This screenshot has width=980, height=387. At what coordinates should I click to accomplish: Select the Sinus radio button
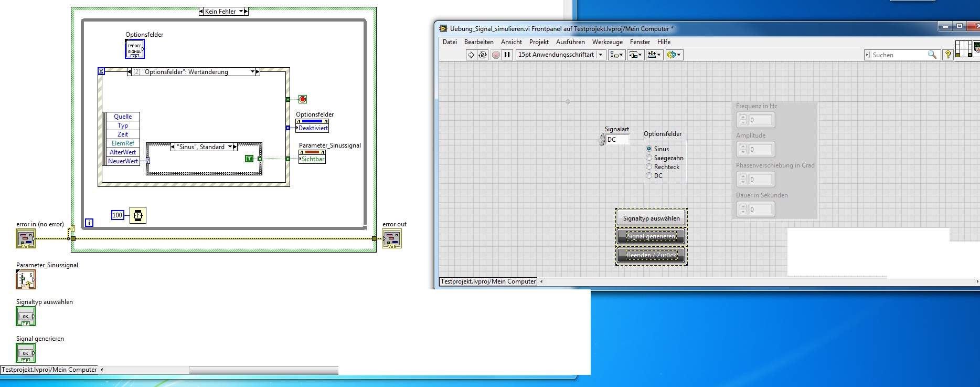(649, 149)
